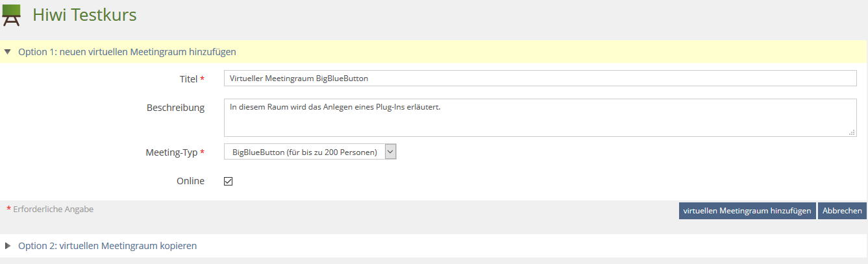
Task: Expand the Option 2 disclosure triangle
Action: [8, 246]
